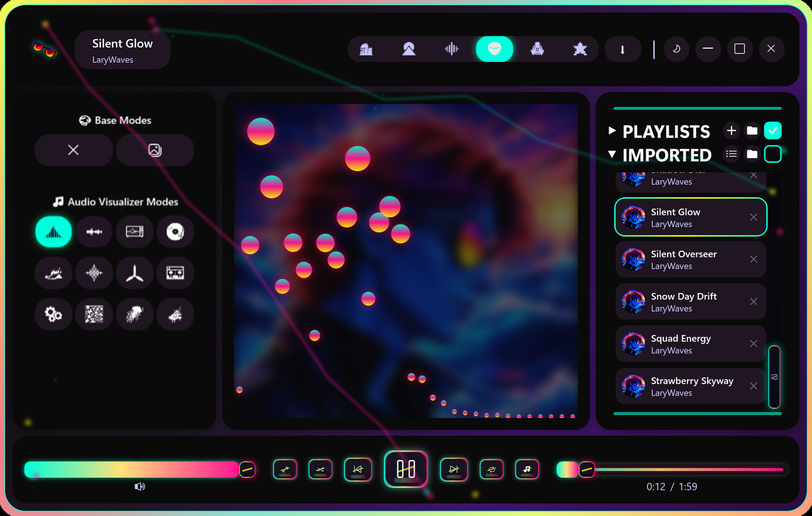Play the Silent Overseer track
The image size is (812, 516).
click(x=691, y=259)
